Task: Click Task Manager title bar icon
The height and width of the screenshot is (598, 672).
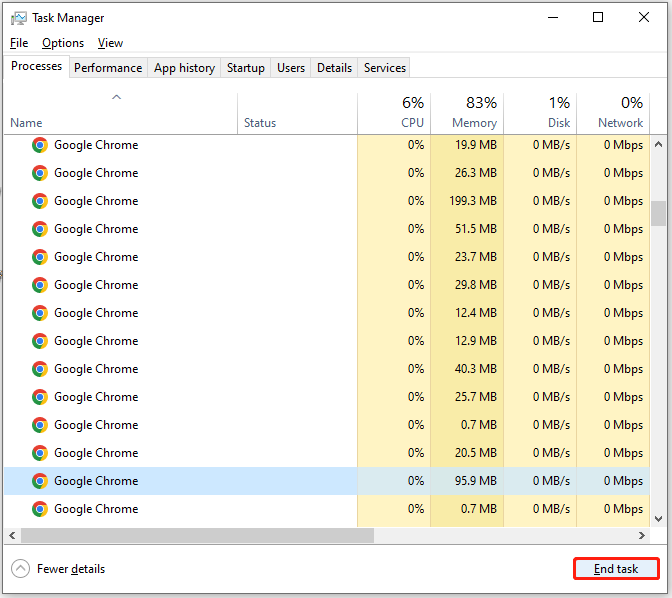Action: (x=18, y=18)
